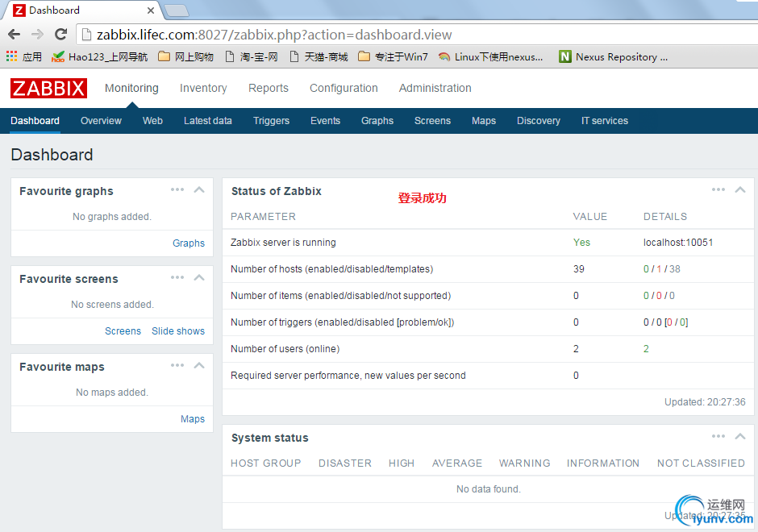Image resolution: width=758 pixels, height=532 pixels.
Task: Switch to the Latest data tab
Action: click(x=208, y=121)
